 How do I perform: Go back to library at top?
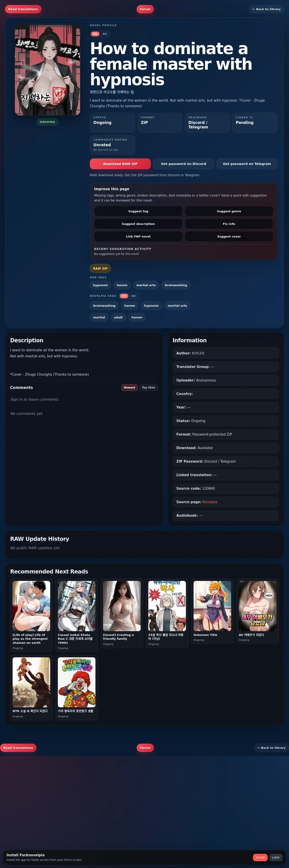point(266,9)
